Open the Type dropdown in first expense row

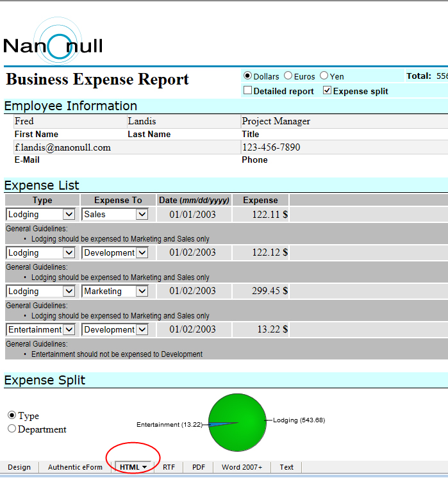(x=69, y=215)
